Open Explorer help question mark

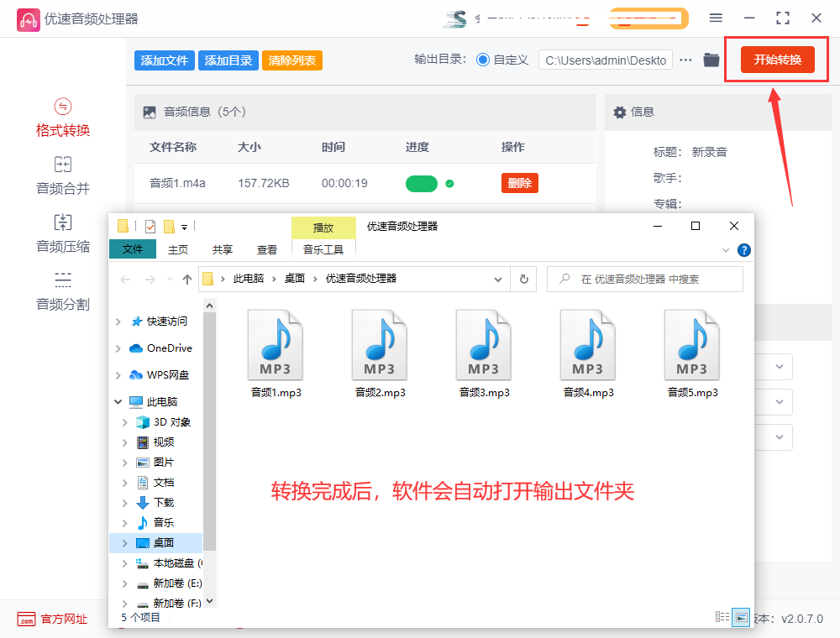pyautogui.click(x=744, y=250)
